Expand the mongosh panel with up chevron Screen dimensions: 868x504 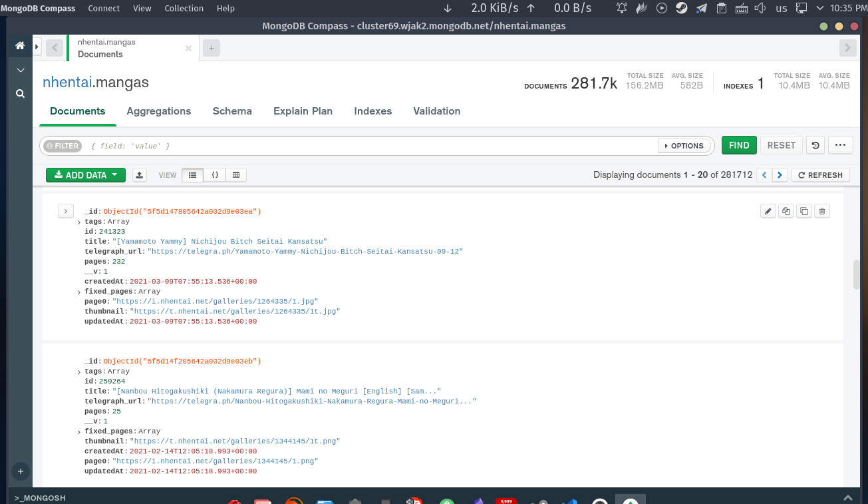point(848,497)
